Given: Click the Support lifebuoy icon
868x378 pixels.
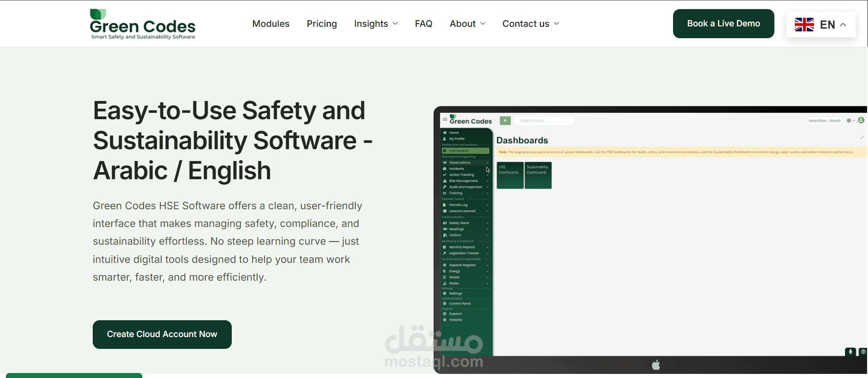Looking at the screenshot, I should coord(445,314).
